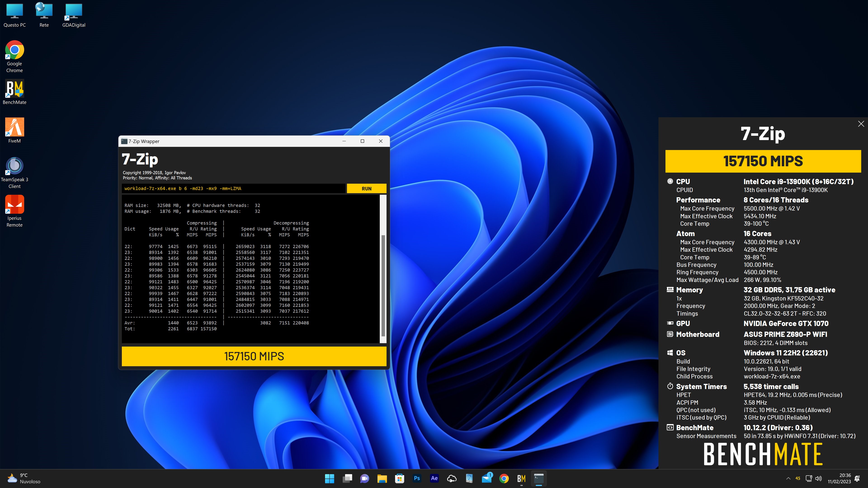Screen dimensions: 868x488
Task: Click the Motherboard icon in BenchMate panel
Action: click(670, 334)
